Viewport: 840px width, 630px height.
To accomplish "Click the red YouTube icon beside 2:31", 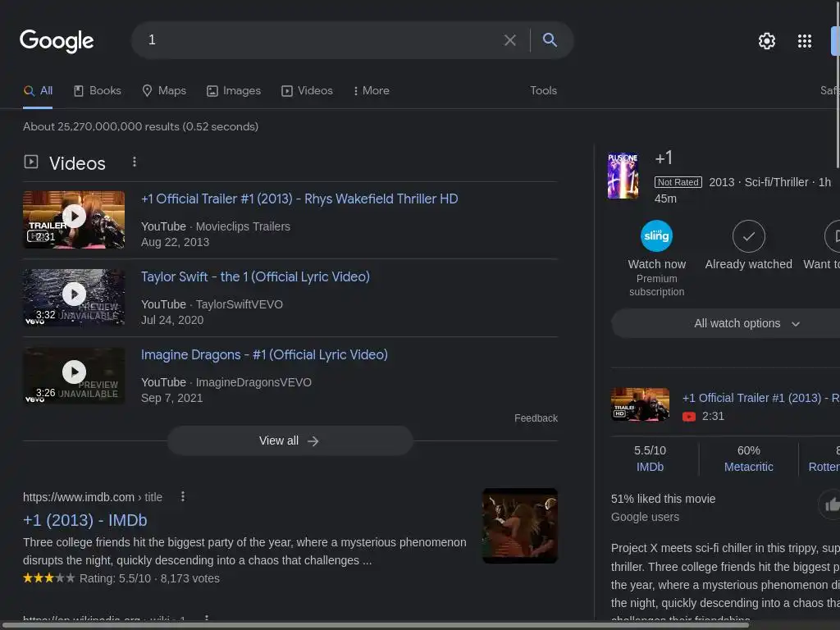I will tap(689, 417).
